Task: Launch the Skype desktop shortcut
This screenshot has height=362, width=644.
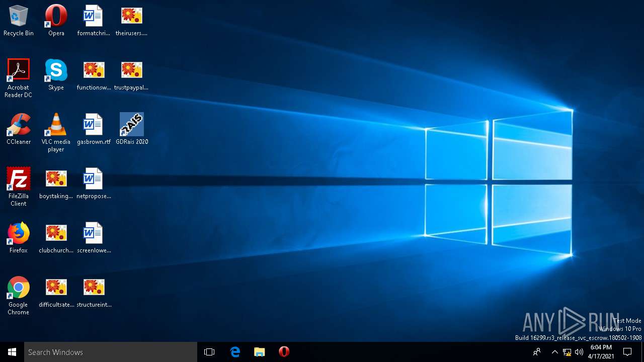Action: [x=56, y=75]
